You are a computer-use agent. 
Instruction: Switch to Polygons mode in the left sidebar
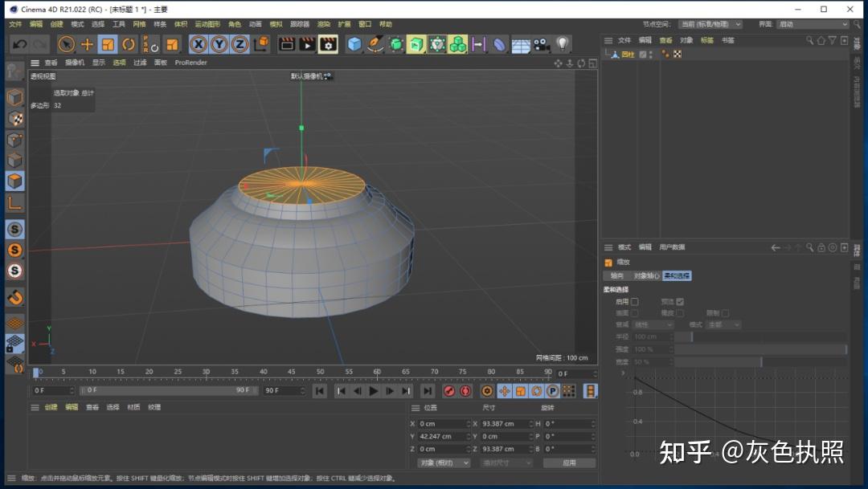click(14, 181)
